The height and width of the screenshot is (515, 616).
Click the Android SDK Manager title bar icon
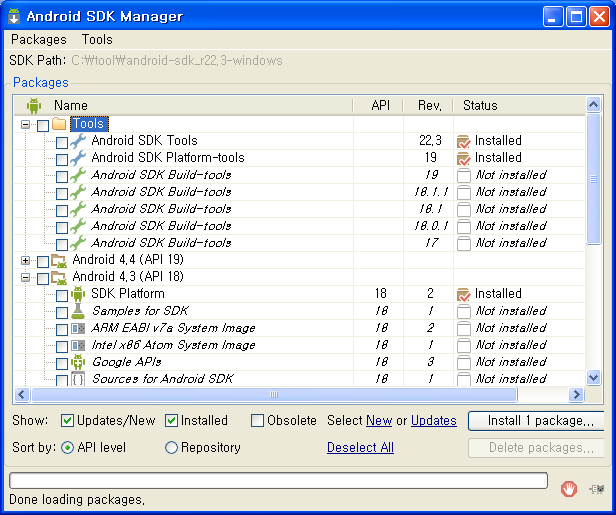(x=14, y=16)
